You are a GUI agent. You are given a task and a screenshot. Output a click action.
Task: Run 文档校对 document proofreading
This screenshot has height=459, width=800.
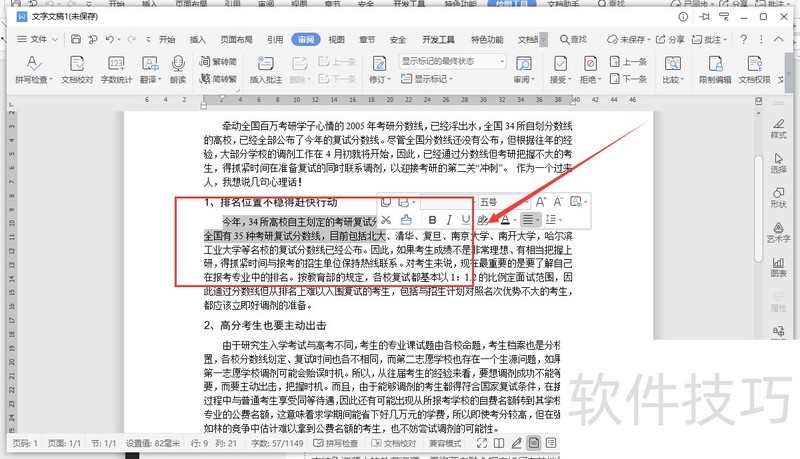click(77, 70)
